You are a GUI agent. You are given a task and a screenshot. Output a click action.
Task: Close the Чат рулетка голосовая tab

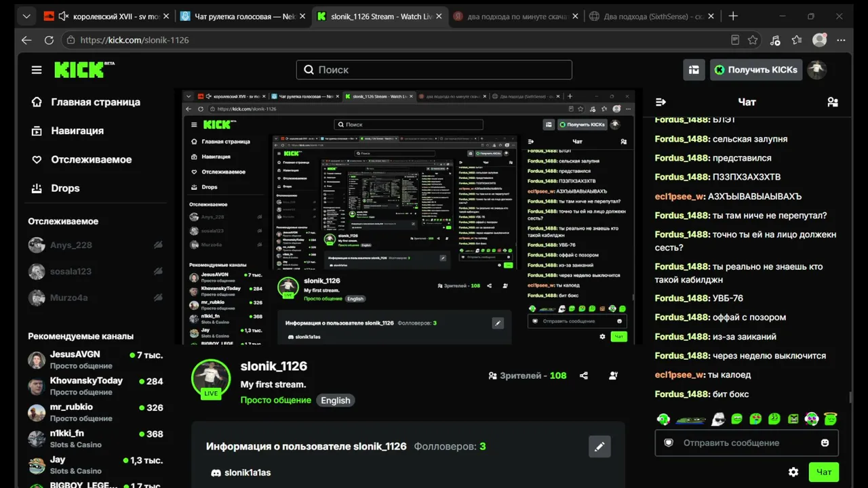point(301,16)
